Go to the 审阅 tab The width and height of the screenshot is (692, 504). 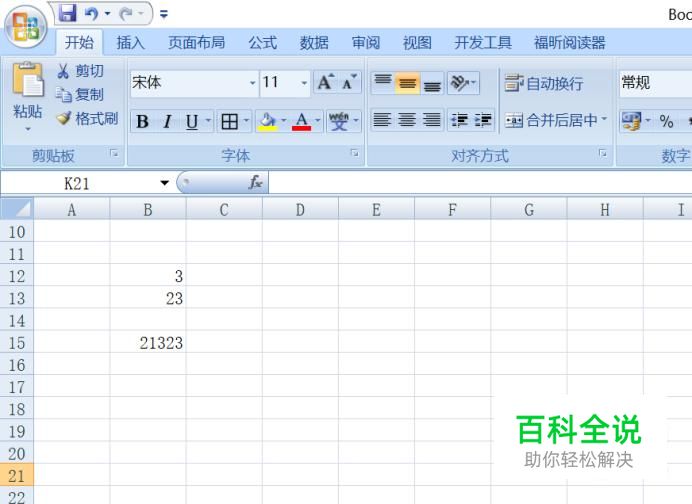365,42
